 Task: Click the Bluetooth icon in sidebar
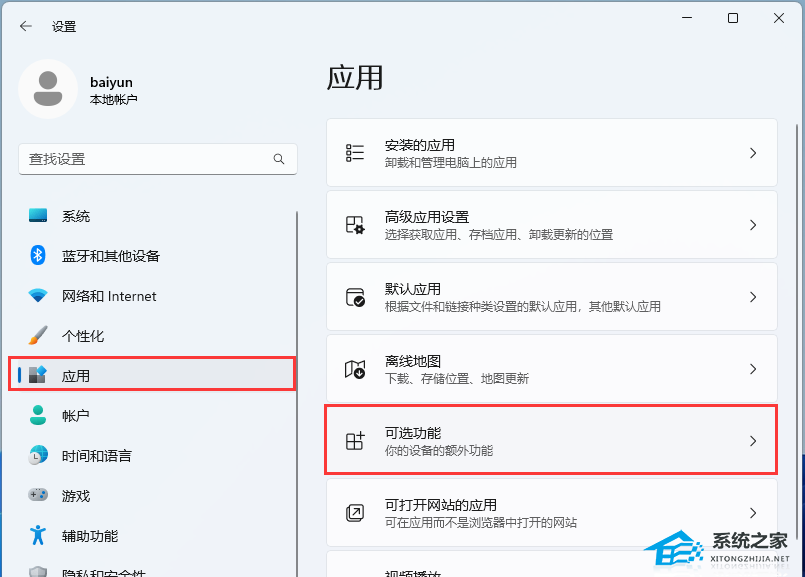point(38,256)
